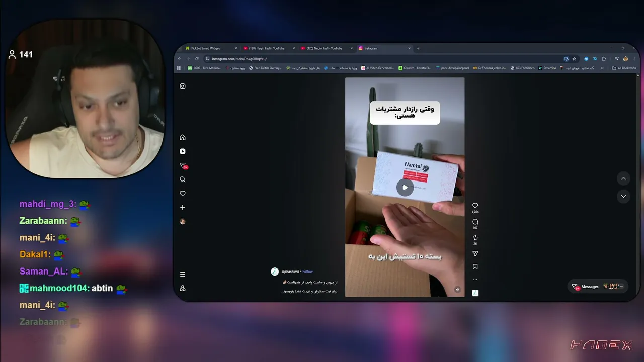Open the Qwadro - Envato bookmark
The image size is (644, 362).
click(415, 68)
